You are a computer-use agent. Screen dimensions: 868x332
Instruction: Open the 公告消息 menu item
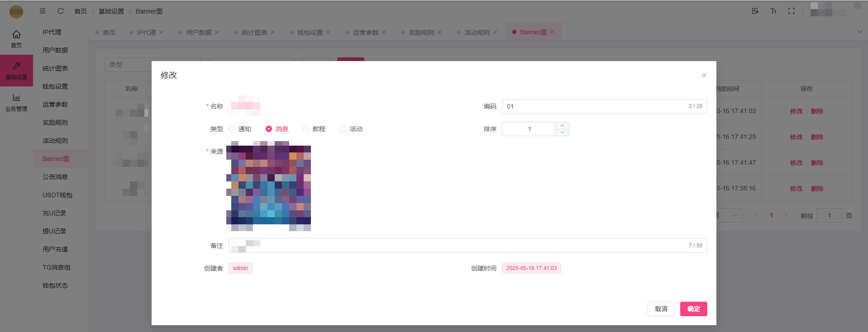tap(55, 177)
